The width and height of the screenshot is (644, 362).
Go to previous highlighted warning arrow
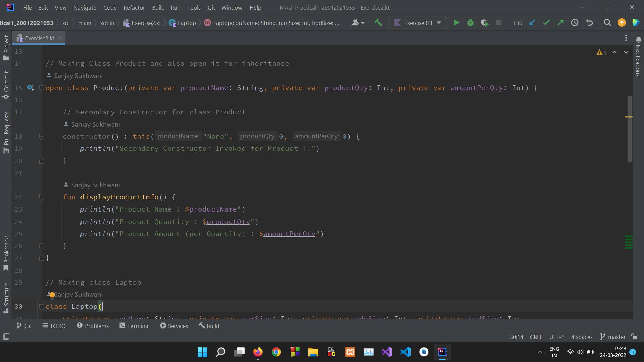click(614, 52)
